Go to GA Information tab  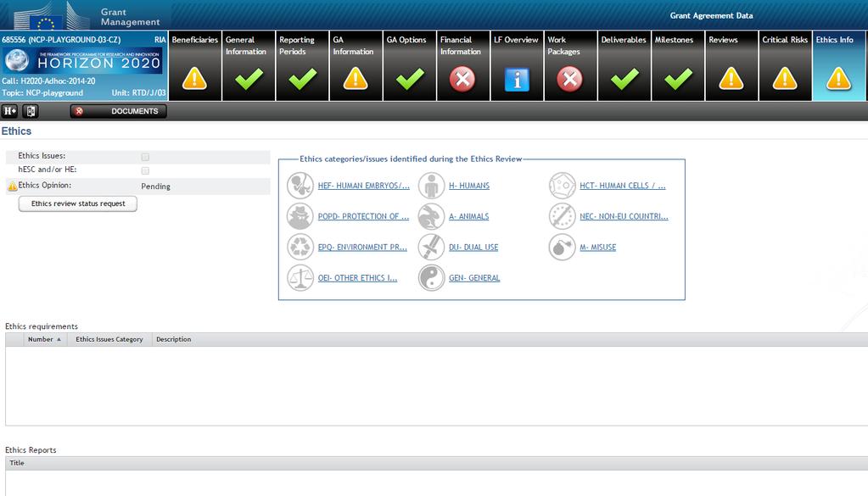356,66
